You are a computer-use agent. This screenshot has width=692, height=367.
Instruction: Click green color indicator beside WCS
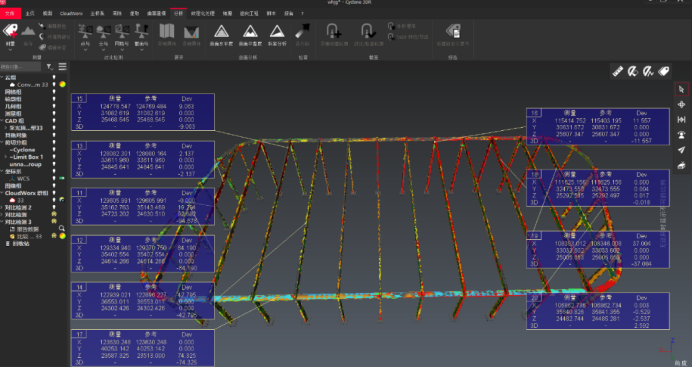point(62,178)
